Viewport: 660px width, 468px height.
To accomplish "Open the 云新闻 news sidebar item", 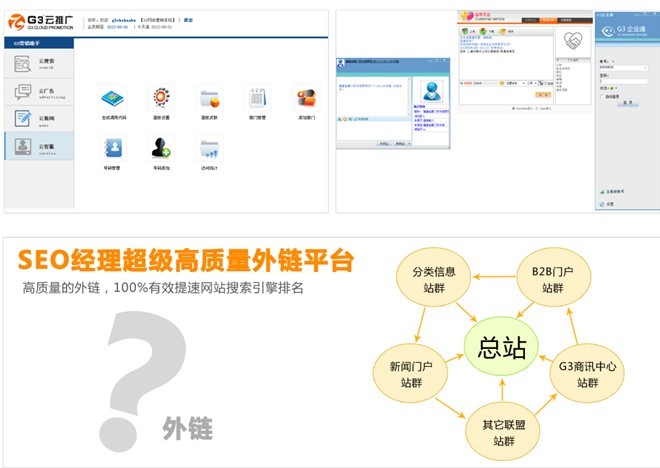I will [39, 119].
